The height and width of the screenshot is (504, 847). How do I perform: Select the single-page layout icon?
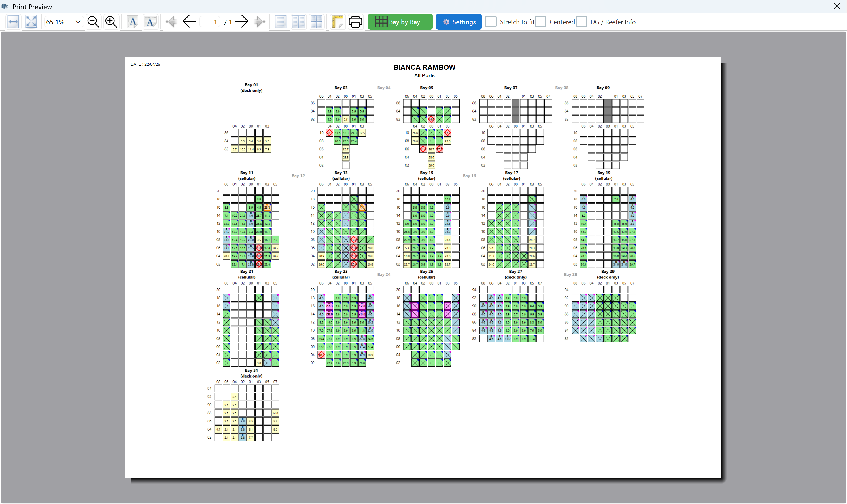[280, 22]
